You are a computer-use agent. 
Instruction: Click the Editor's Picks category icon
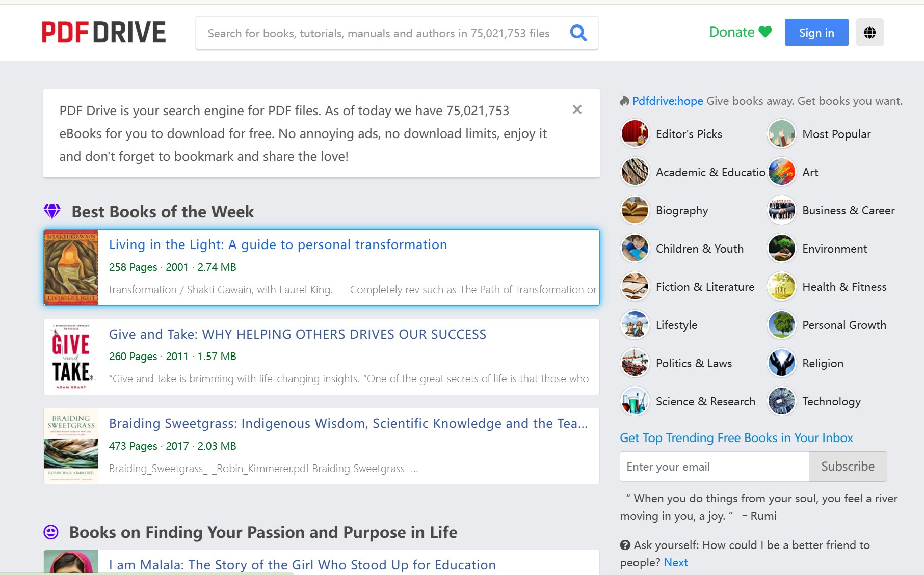coord(635,133)
